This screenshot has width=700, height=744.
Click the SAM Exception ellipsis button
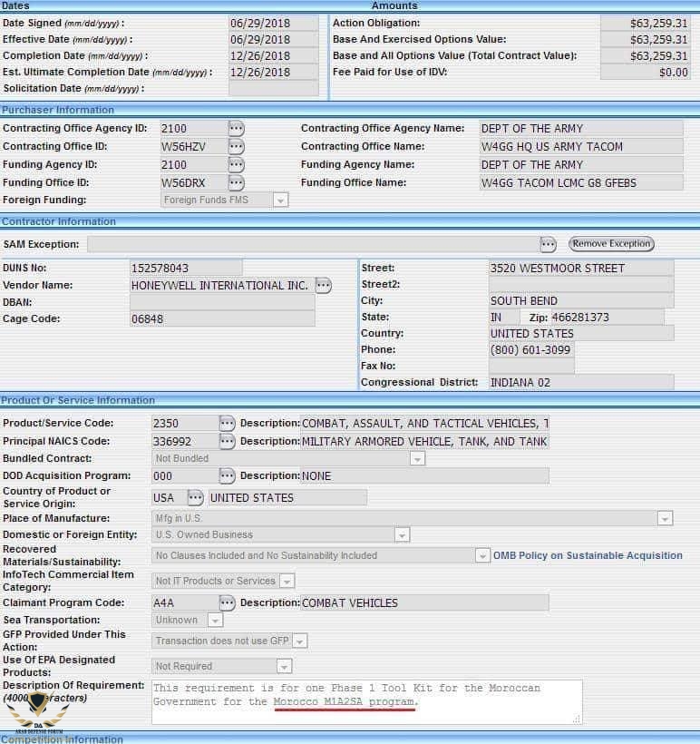pyautogui.click(x=548, y=244)
